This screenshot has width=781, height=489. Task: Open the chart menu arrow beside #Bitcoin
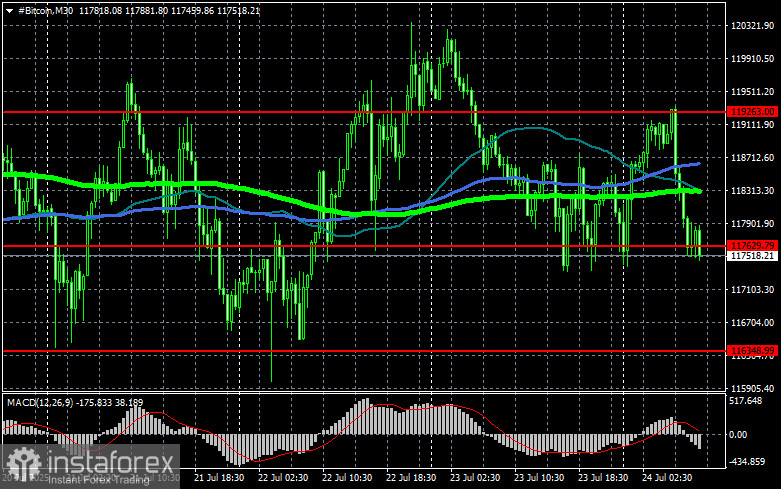click(9, 10)
